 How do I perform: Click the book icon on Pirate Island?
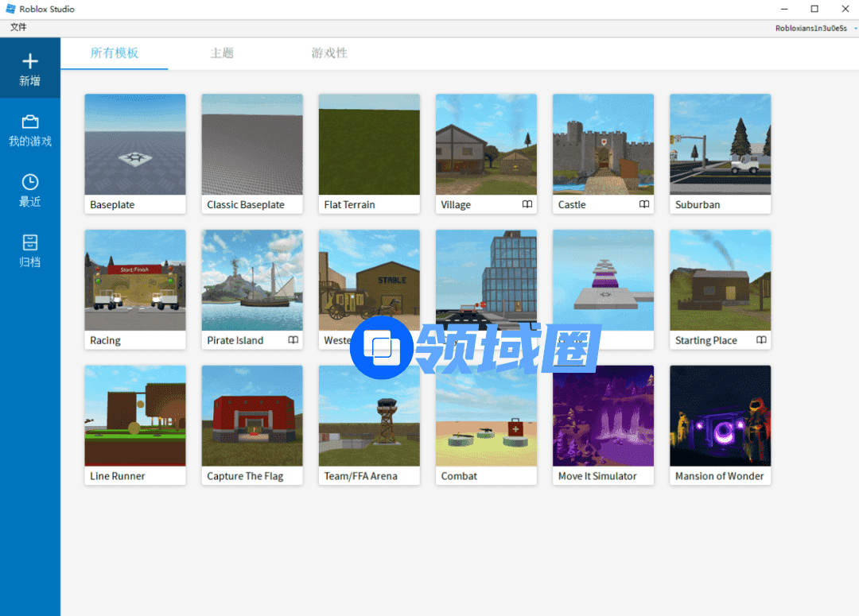click(293, 340)
